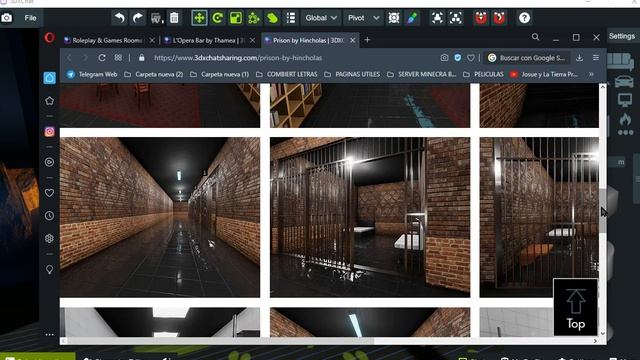
Task: Select the Move tool in editor toolbar
Action: (199, 18)
